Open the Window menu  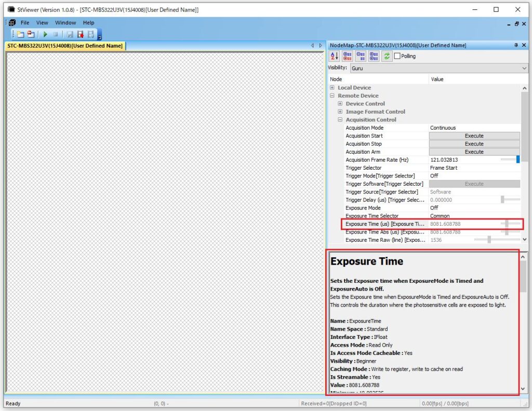click(x=65, y=23)
